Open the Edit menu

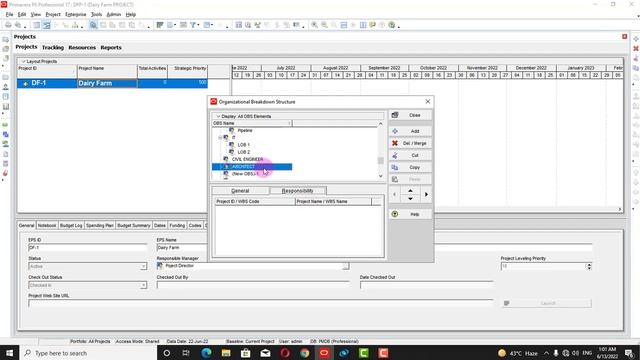(x=22, y=14)
